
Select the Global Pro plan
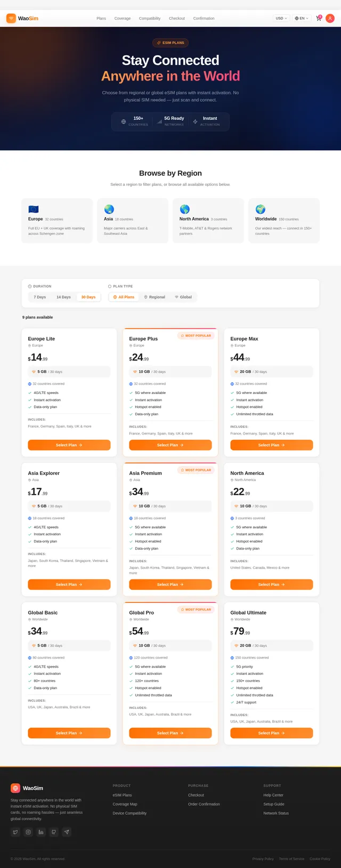(x=170, y=733)
